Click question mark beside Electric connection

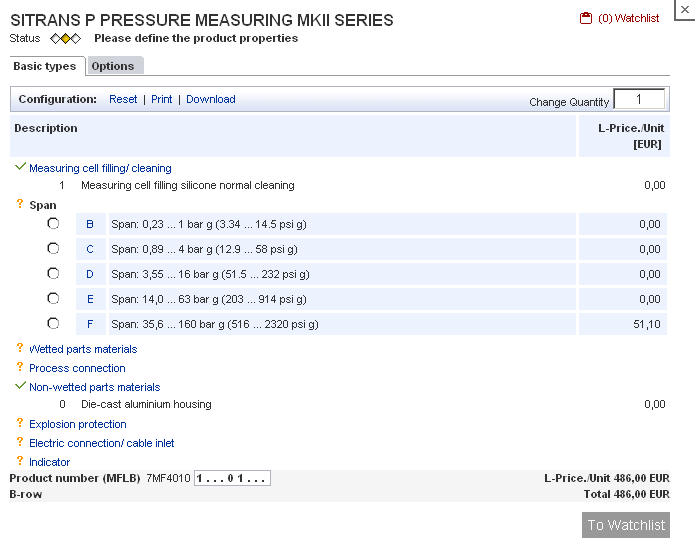[x=20, y=442]
